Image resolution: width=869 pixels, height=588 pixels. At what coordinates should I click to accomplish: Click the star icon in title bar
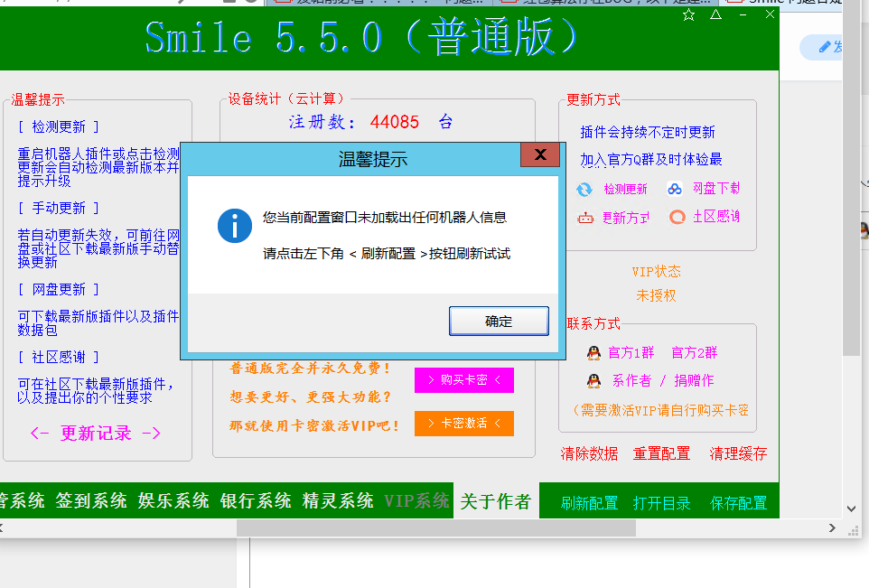click(x=689, y=14)
